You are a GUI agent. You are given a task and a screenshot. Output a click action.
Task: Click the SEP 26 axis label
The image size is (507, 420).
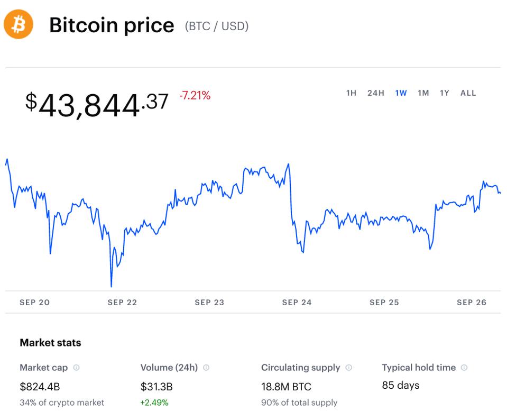[x=472, y=303]
